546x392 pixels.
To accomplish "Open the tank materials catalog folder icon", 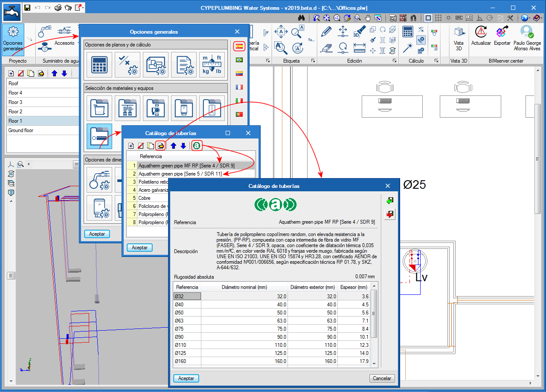I will (99, 108).
